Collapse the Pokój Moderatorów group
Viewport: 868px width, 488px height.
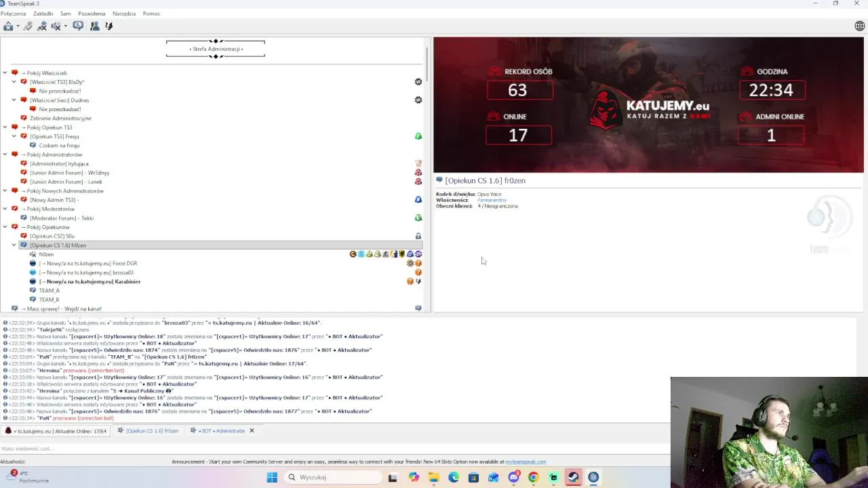tap(5, 209)
